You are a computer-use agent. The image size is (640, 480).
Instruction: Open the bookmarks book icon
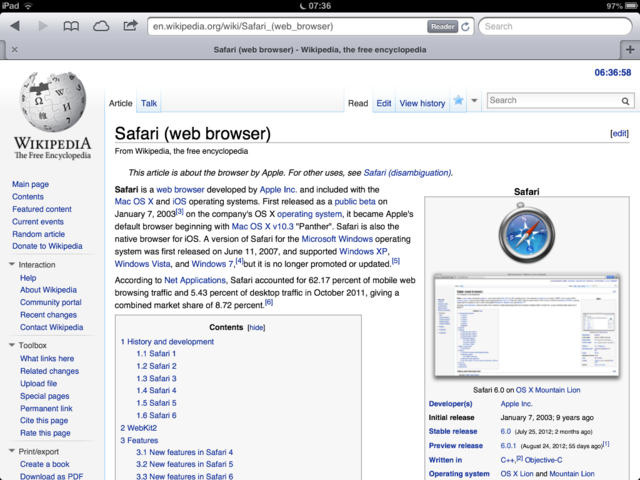coord(71,27)
